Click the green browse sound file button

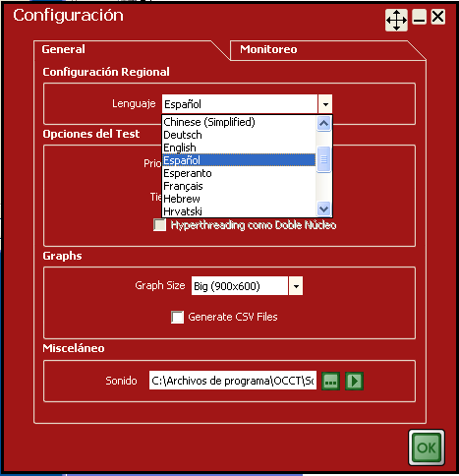[330, 381]
